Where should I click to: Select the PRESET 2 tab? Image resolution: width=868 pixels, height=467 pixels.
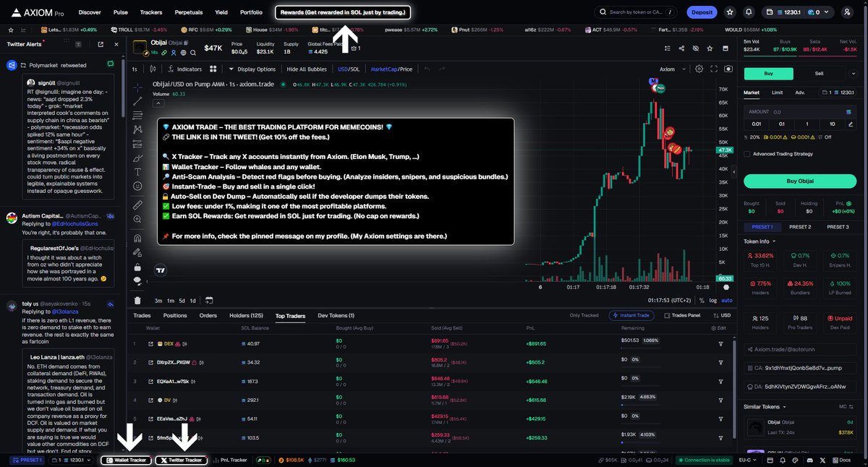point(799,227)
